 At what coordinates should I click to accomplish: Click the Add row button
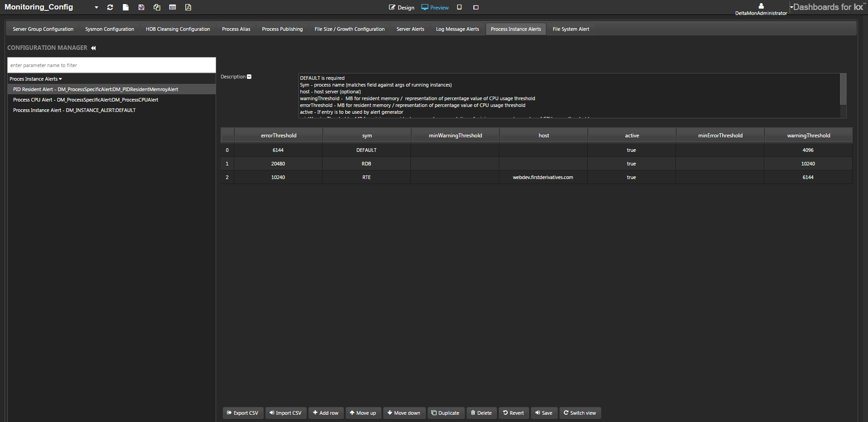click(326, 413)
